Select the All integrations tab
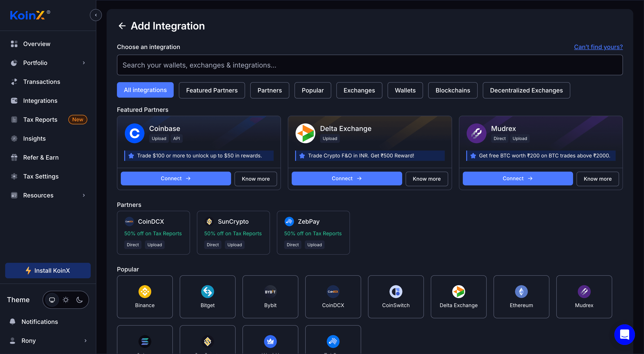The height and width of the screenshot is (354, 644). click(x=145, y=90)
